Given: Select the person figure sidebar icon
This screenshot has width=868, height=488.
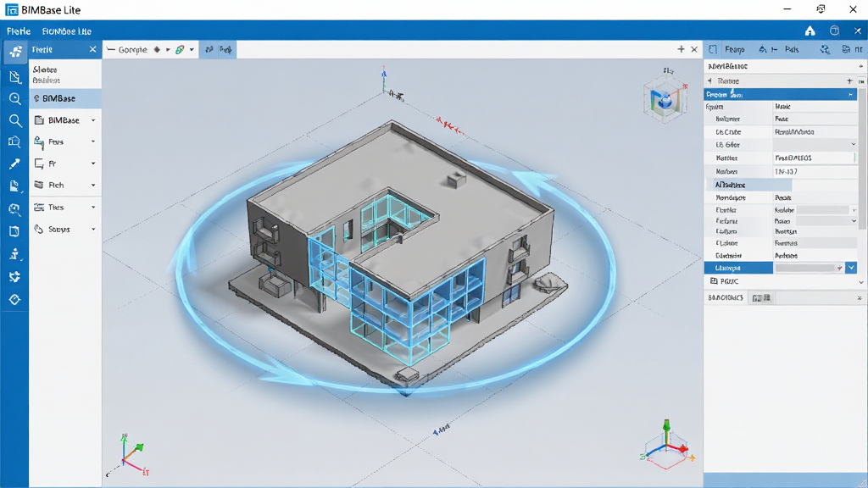Looking at the screenshot, I should [14, 254].
